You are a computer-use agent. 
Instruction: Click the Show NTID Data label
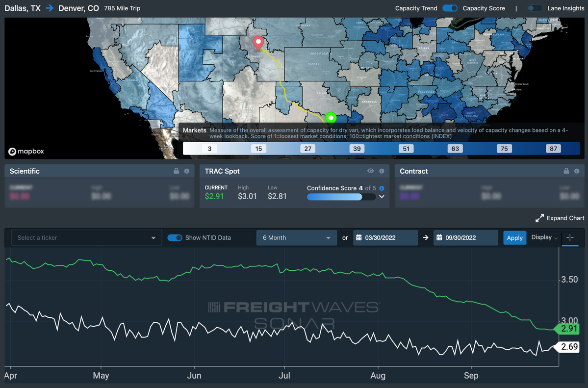[208, 237]
